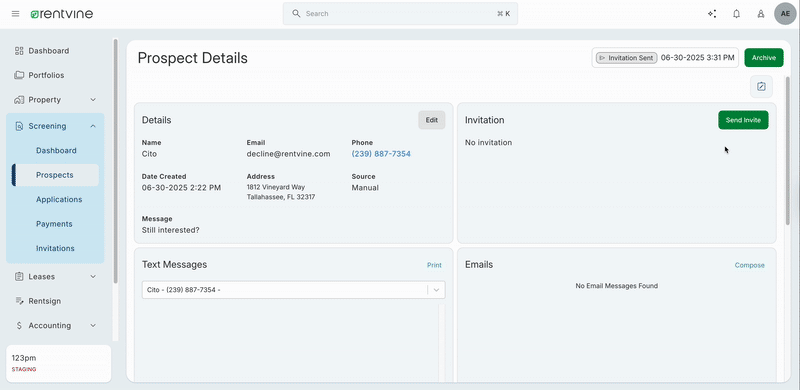Viewport: 800px width, 390px height.
Task: Click the notifications bell icon
Action: 736,14
